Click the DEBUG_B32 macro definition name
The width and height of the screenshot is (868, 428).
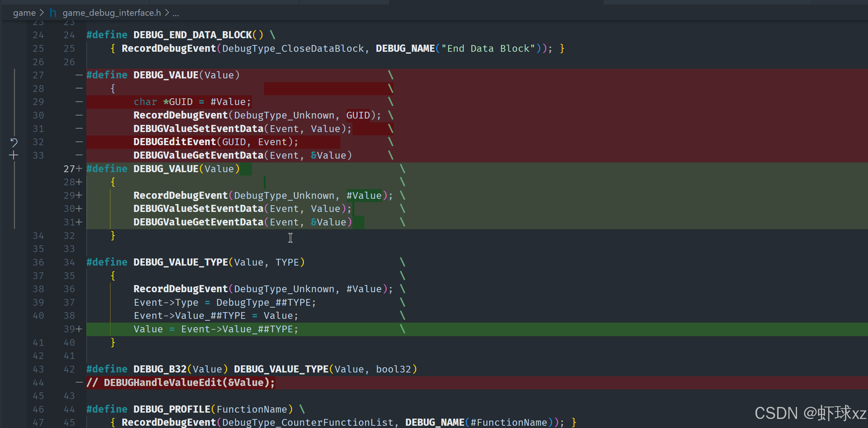(160, 369)
